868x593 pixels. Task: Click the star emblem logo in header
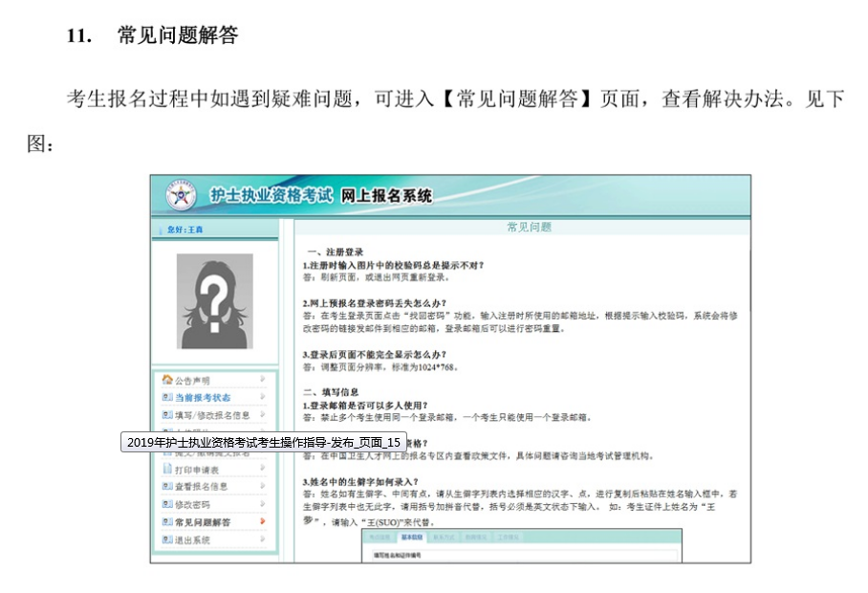181,196
